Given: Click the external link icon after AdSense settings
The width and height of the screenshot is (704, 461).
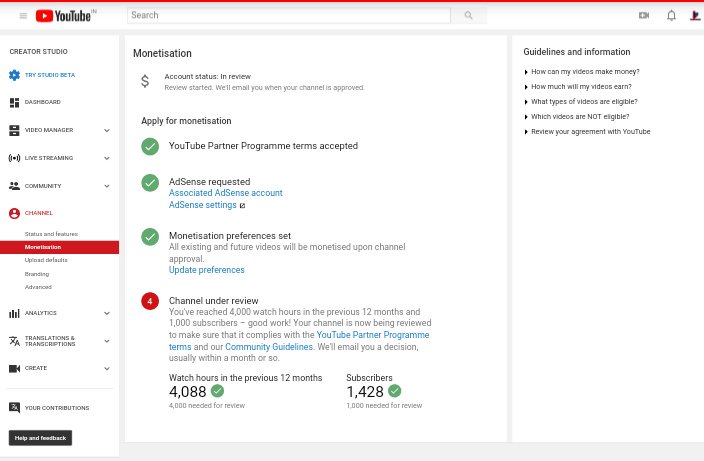Looking at the screenshot, I should 242,206.
